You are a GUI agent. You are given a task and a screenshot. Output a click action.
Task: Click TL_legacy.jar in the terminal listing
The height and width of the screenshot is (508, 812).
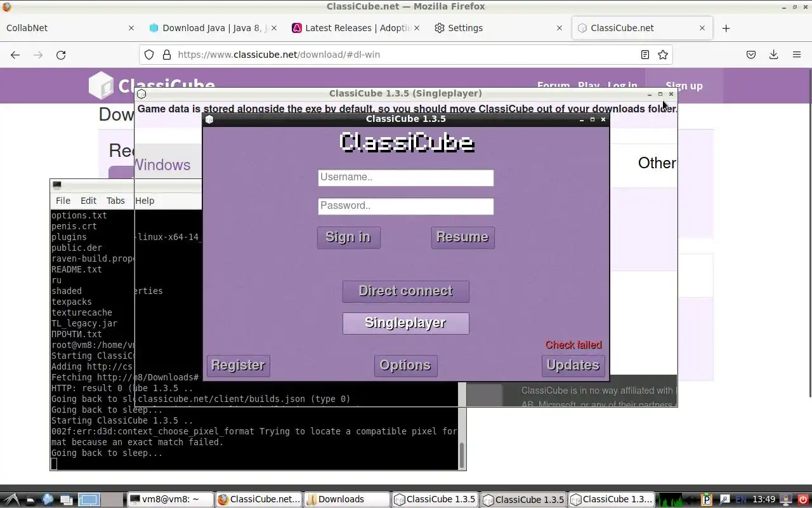click(x=84, y=323)
